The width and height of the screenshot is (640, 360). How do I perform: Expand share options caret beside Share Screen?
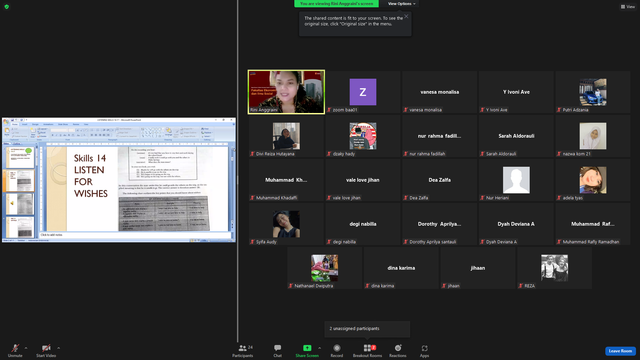pyautogui.click(x=320, y=348)
